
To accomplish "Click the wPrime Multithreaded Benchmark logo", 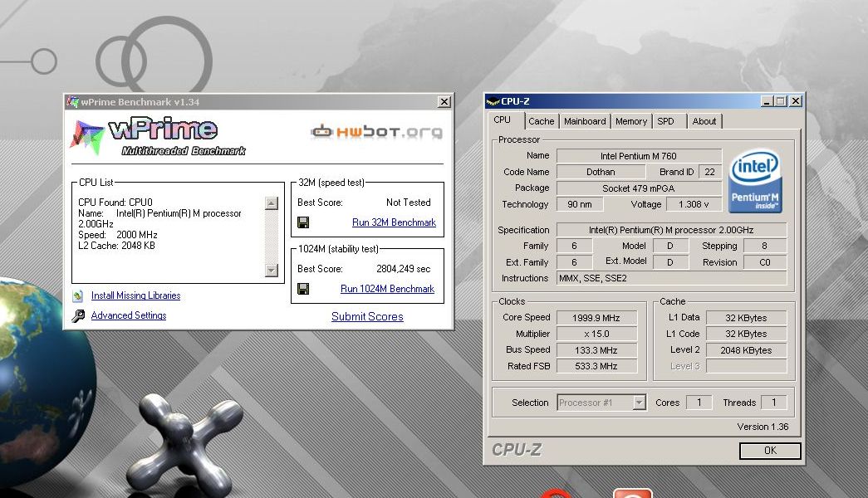I will pyautogui.click(x=158, y=136).
